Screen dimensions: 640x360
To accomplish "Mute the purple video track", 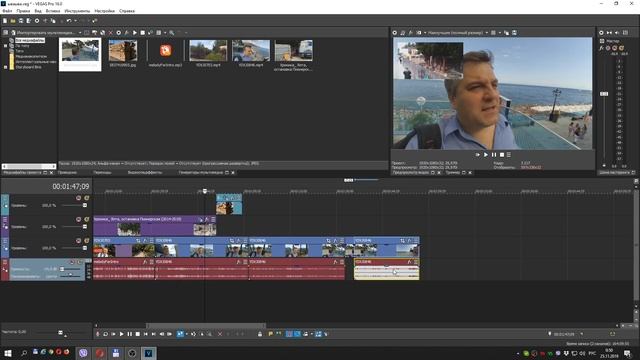I will pyautogui.click(x=78, y=219).
